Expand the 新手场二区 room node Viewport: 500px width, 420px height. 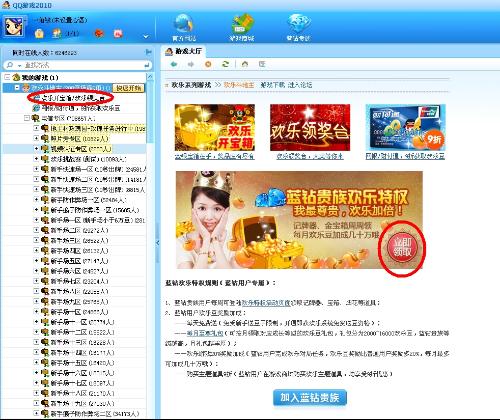pyautogui.click(x=36, y=230)
